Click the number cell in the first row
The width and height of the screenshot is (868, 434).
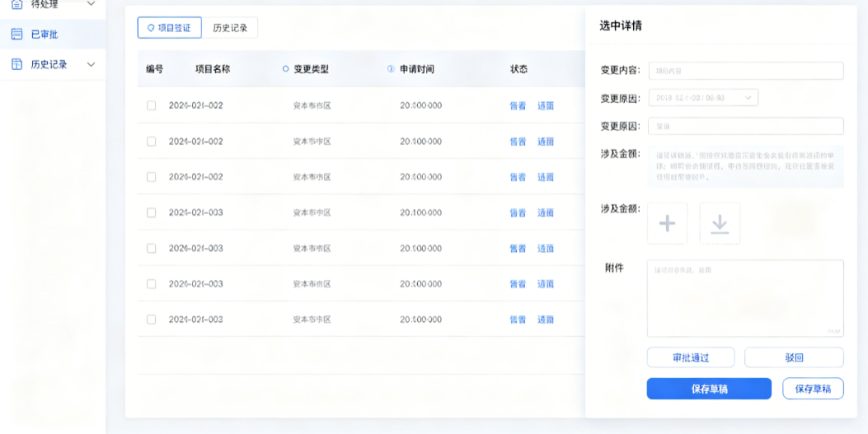[x=196, y=105]
